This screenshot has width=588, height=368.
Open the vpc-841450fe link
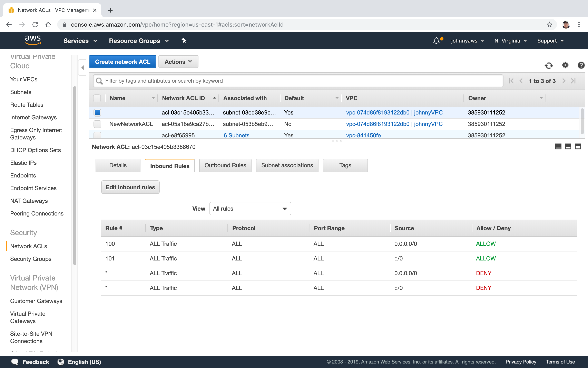click(363, 135)
